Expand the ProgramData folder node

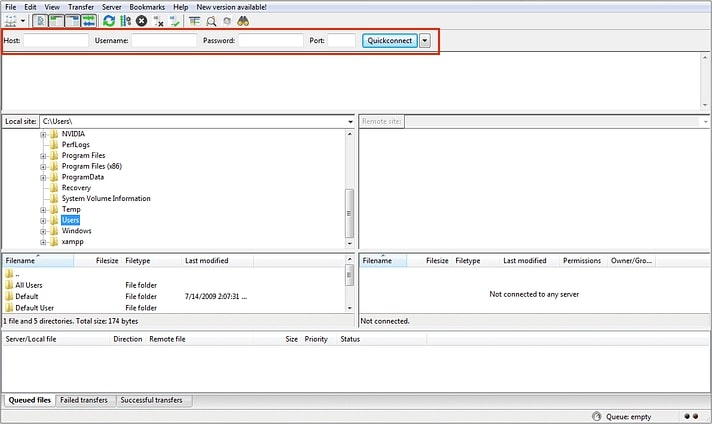[43, 177]
